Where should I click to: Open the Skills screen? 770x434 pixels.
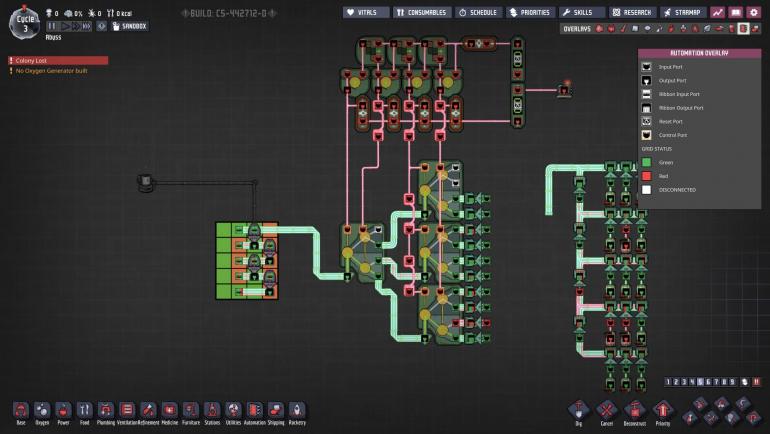[x=582, y=12]
